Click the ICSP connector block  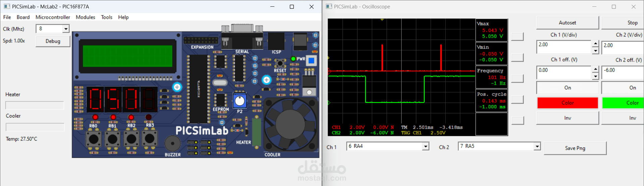pyautogui.click(x=276, y=41)
